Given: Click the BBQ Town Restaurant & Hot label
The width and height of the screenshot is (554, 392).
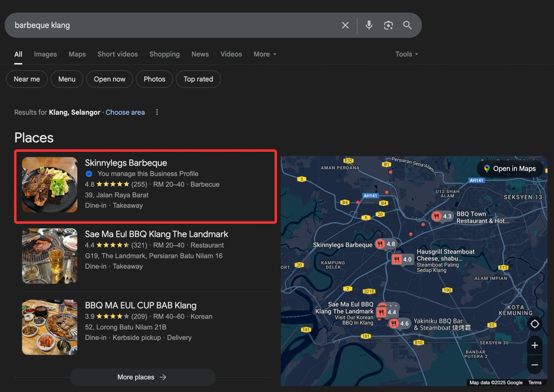Looking at the screenshot, I should coord(483,217).
